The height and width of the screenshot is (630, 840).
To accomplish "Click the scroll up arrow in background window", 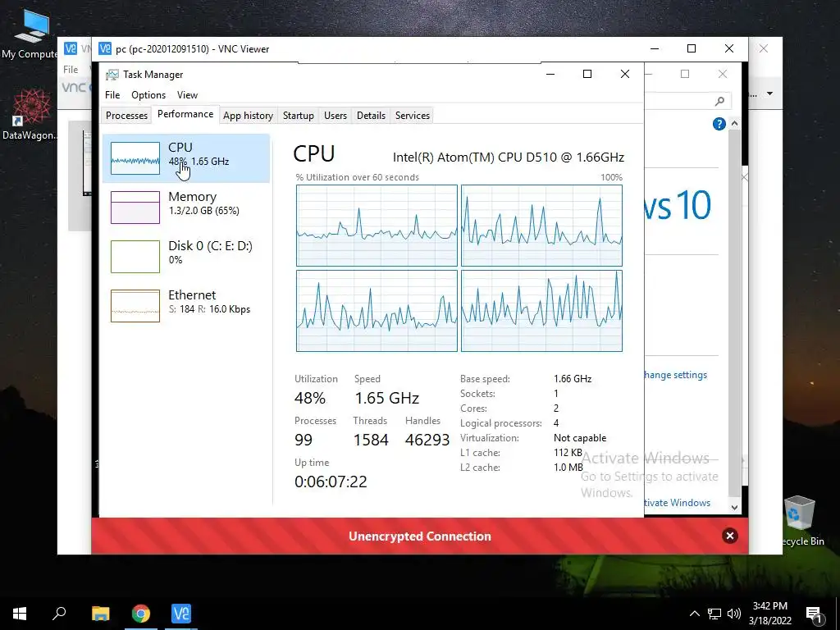I will click(x=734, y=124).
